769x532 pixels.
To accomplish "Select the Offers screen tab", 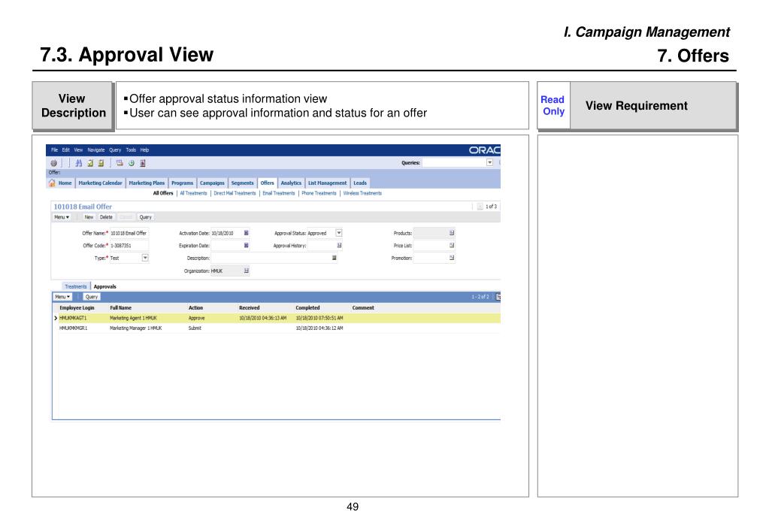I will (268, 183).
